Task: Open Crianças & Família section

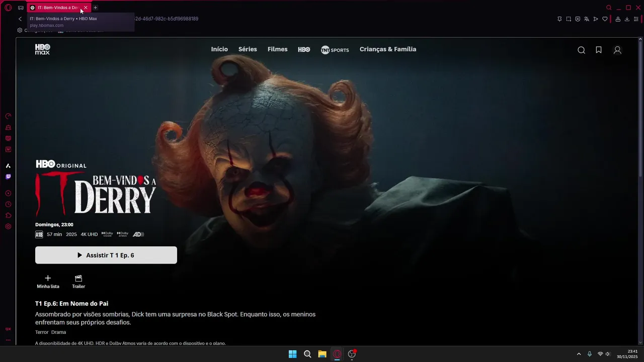Action: click(388, 49)
